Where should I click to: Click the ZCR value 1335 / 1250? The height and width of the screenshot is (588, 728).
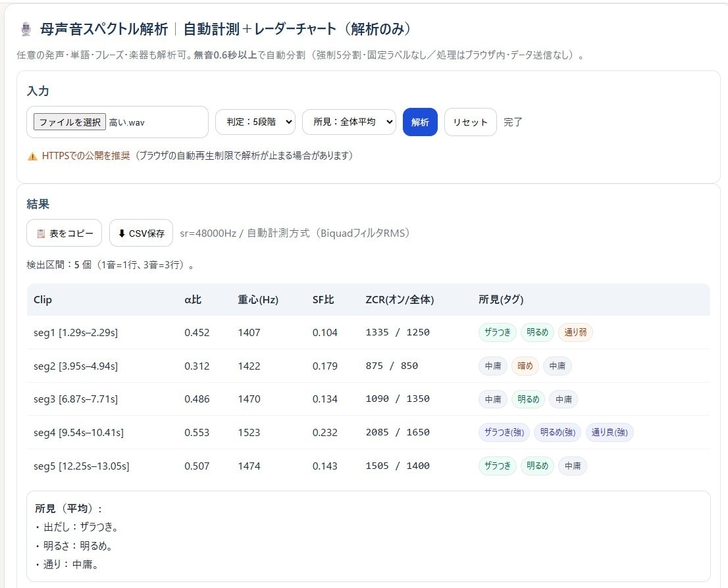[x=398, y=332]
